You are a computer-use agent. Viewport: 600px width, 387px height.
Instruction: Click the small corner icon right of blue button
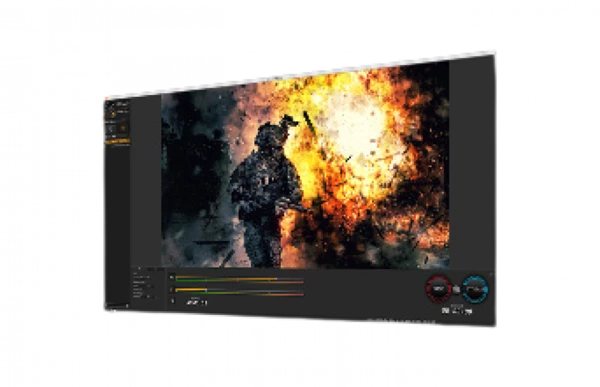pos(492,274)
